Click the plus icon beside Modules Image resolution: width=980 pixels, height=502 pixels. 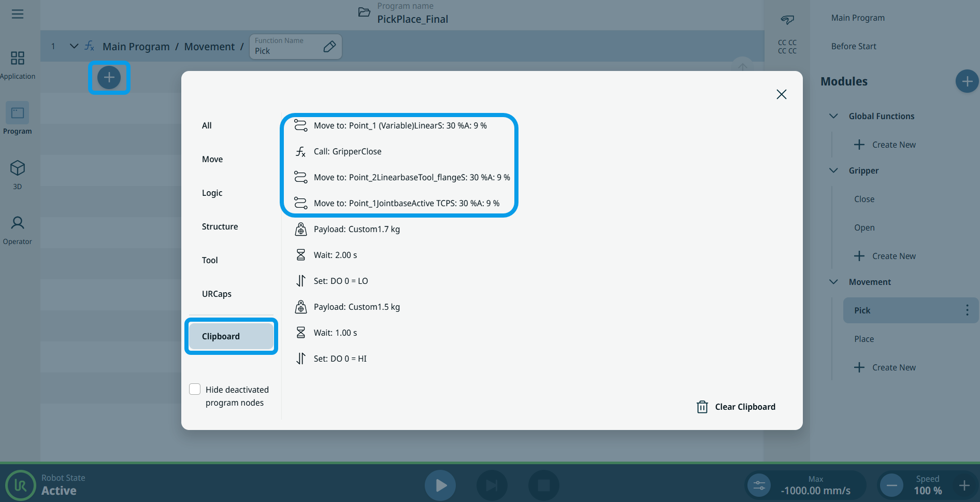(966, 81)
